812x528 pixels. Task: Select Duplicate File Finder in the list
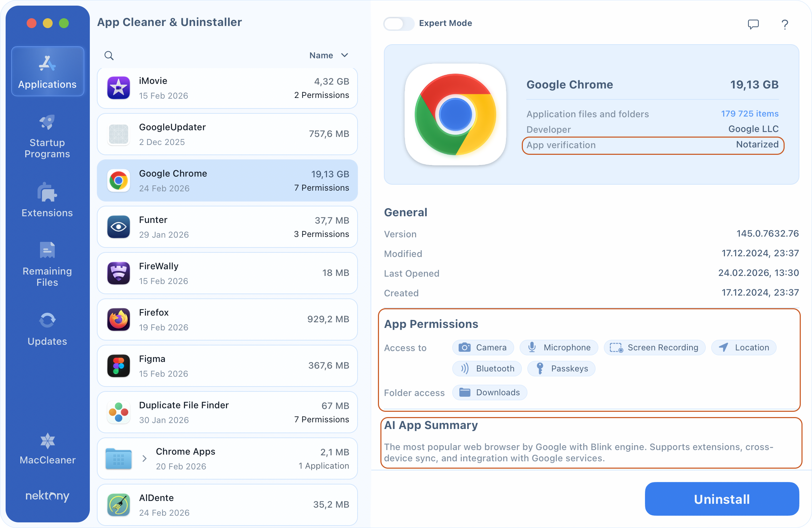227,412
